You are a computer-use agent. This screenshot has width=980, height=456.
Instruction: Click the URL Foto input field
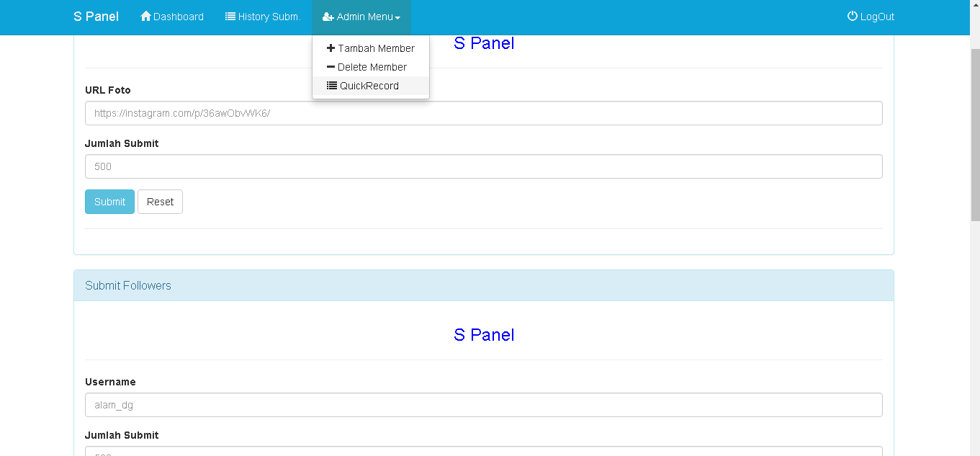482,112
